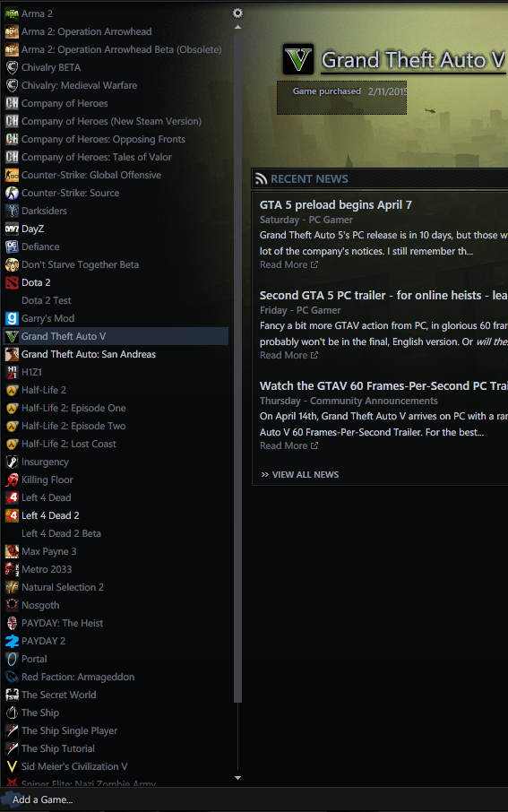This screenshot has width=508, height=812.
Task: Click the Recent News RSS feed icon
Action: (x=262, y=179)
